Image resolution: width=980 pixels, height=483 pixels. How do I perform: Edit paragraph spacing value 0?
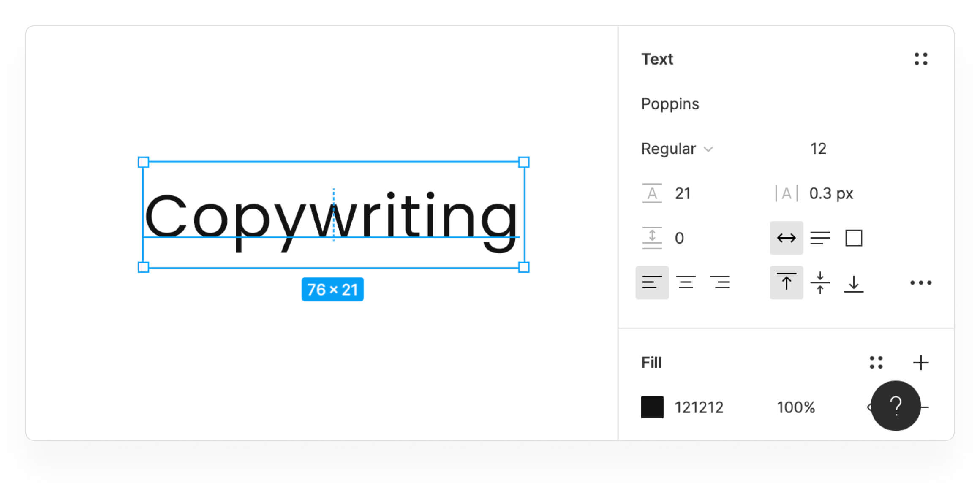[679, 238]
